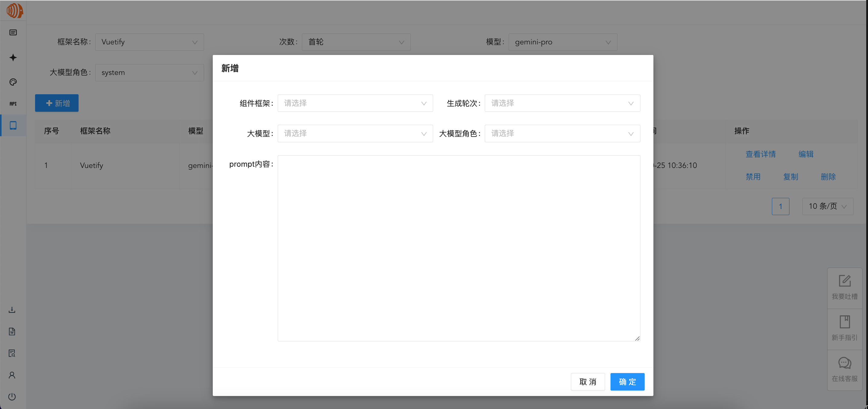Open the user profile icon in sidebar

[12, 375]
